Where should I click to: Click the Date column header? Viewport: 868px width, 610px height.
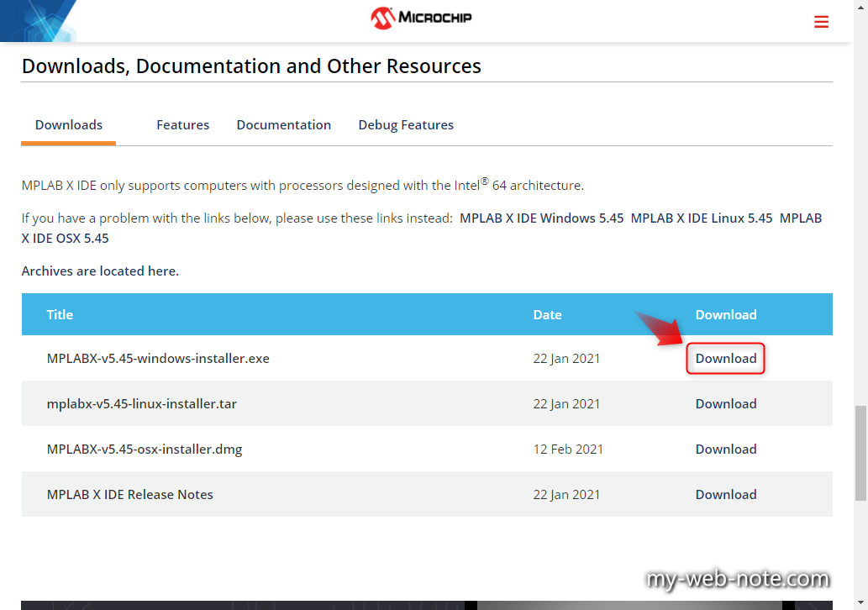pyautogui.click(x=547, y=315)
